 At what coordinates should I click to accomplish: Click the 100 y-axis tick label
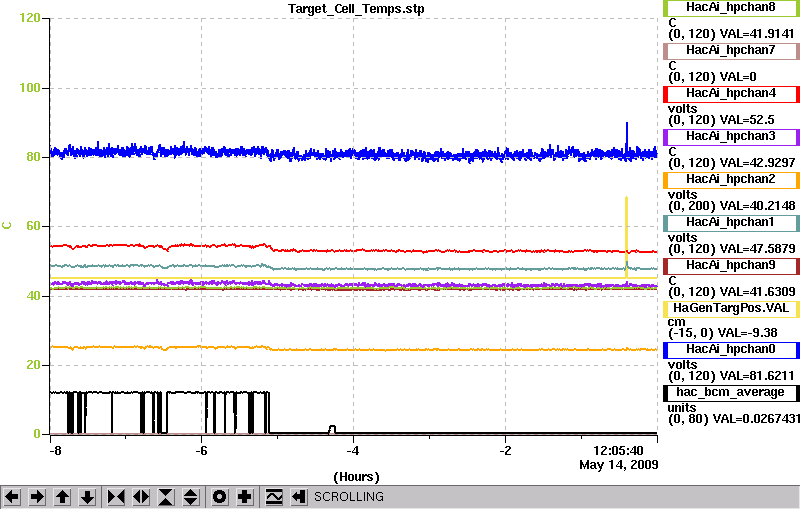click(30, 88)
